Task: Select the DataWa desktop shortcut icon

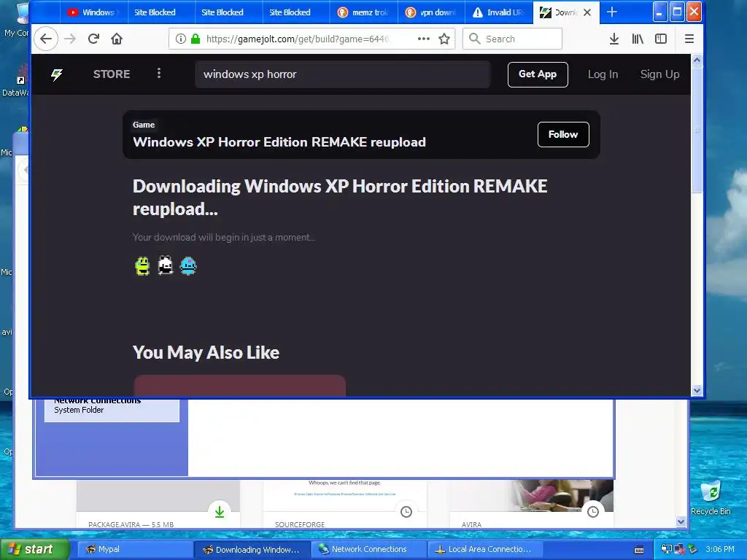Action: 15,81
